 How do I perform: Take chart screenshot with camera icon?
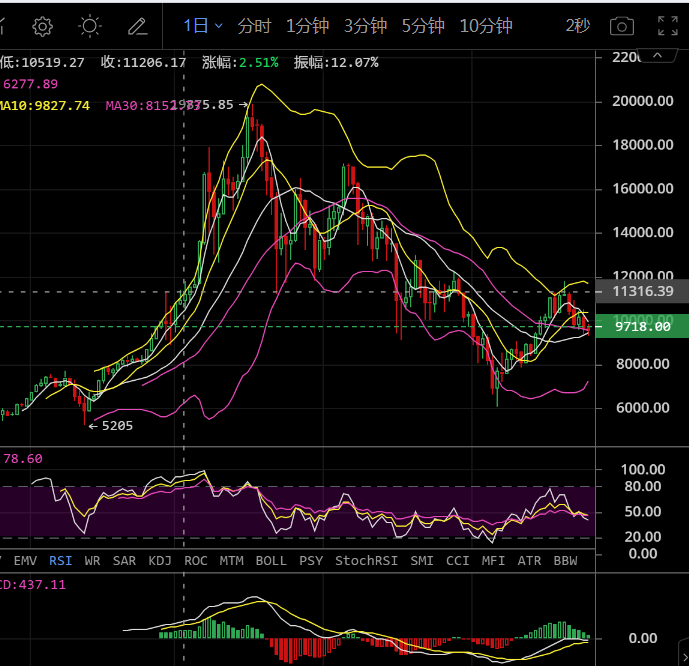[x=622, y=26]
